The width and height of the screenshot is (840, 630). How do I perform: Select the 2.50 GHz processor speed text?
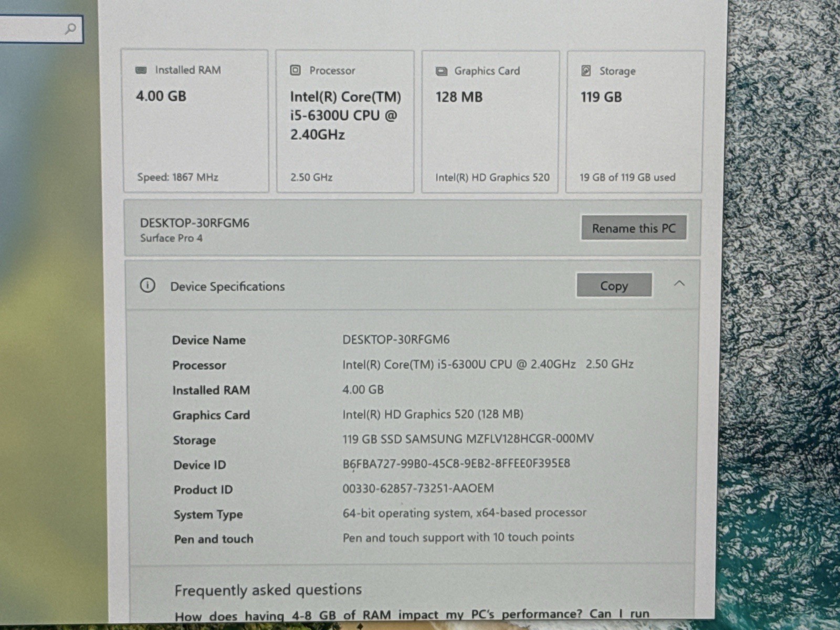[311, 177]
